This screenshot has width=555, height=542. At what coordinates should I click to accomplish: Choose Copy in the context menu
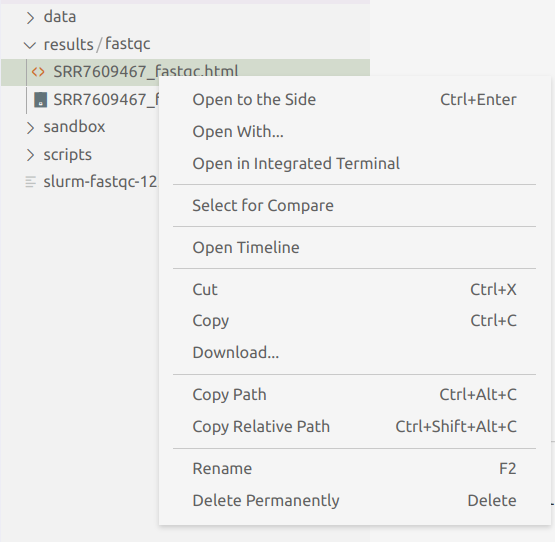click(354, 320)
